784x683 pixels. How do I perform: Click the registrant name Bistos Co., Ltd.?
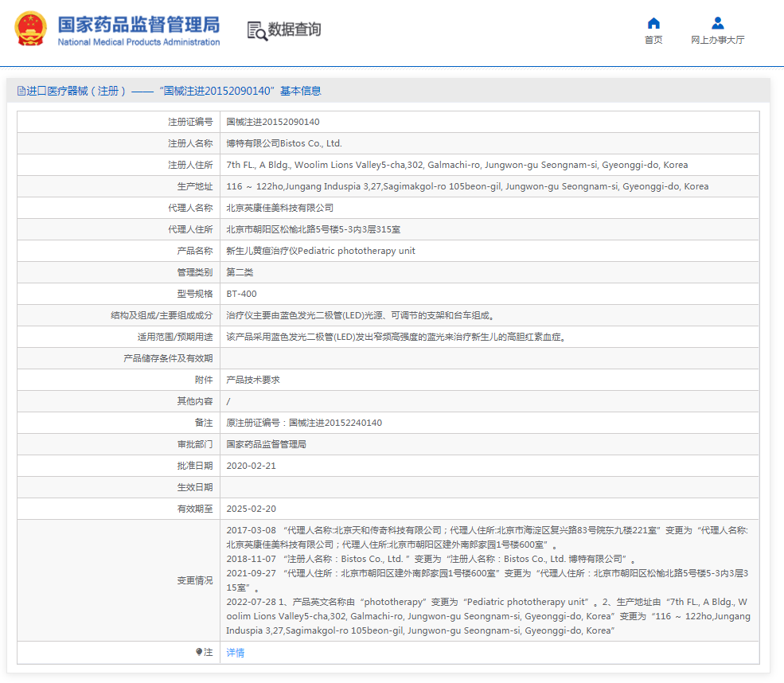point(284,143)
